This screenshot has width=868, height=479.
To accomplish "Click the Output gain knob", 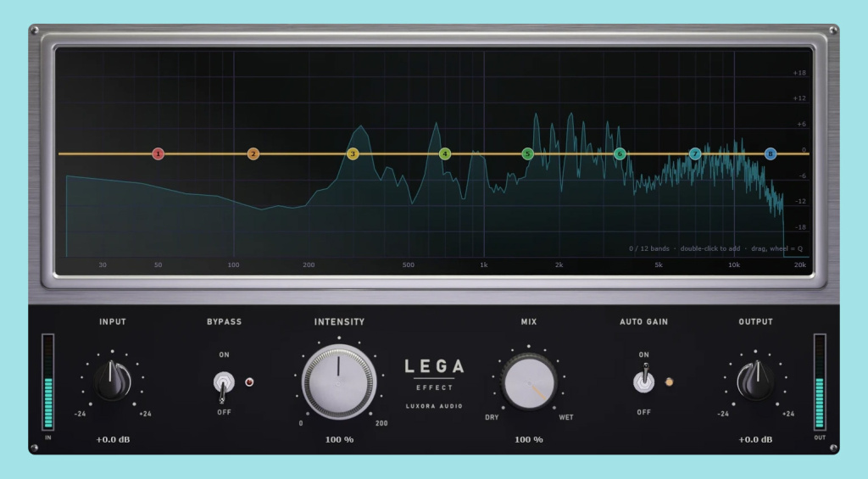I will pos(755,381).
